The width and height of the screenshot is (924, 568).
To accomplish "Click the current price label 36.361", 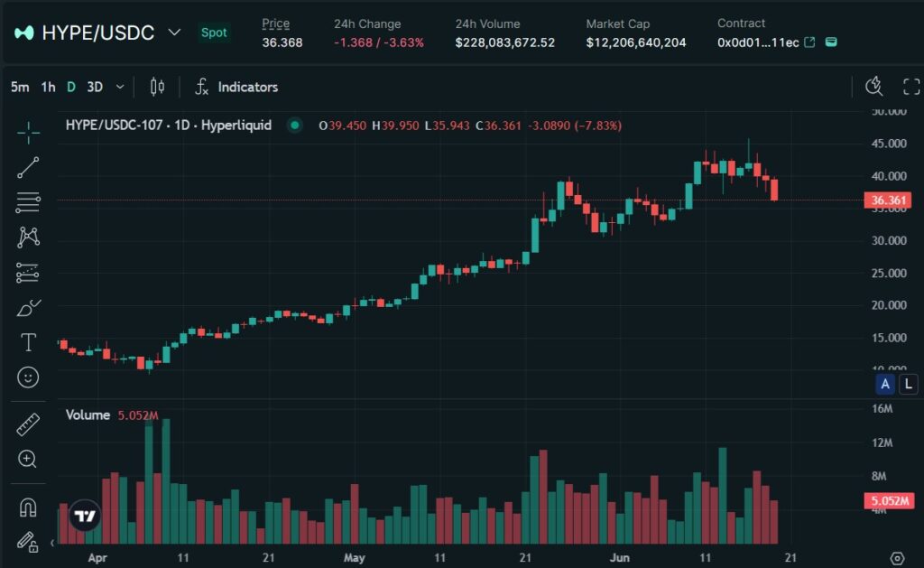I will pos(888,200).
